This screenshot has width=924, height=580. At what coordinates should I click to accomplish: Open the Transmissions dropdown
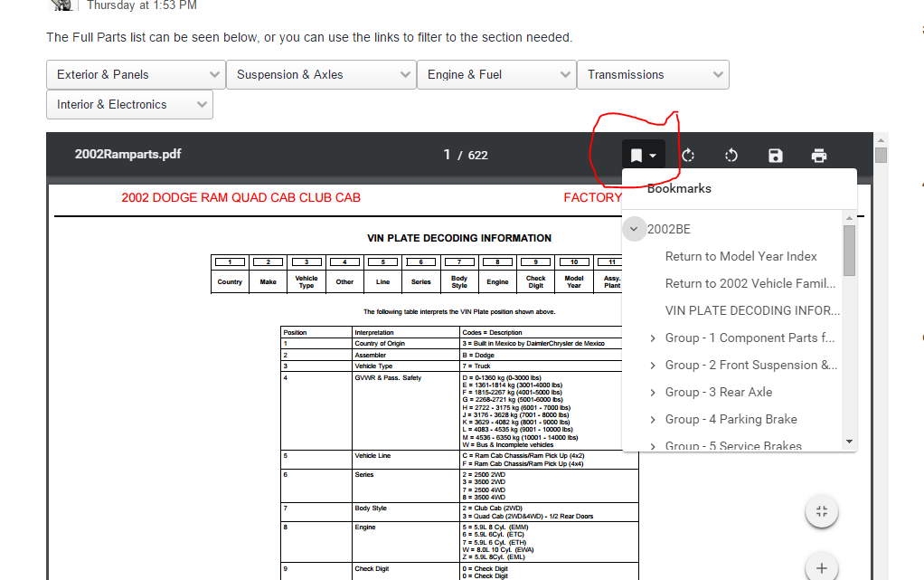coord(653,75)
